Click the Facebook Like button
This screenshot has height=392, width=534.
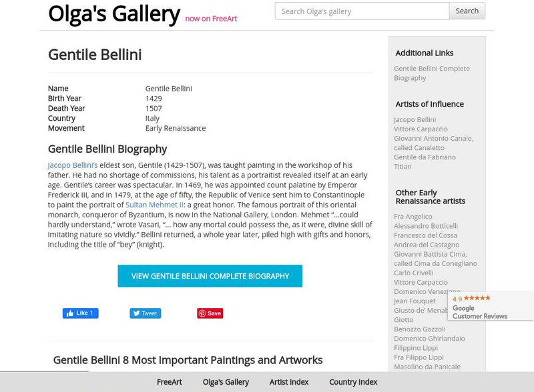(80, 313)
